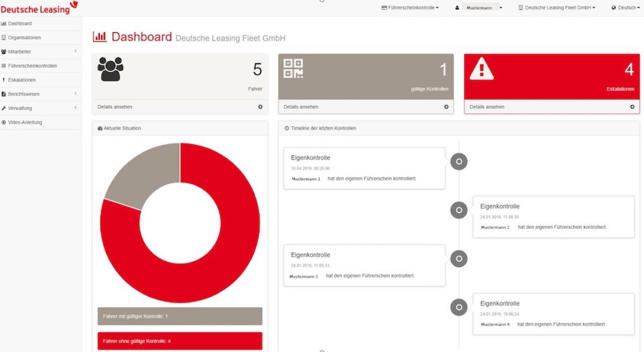Viewport: 644px width, 352px height.
Task: Click the QR code icon on Kontrollen card
Action: click(293, 69)
